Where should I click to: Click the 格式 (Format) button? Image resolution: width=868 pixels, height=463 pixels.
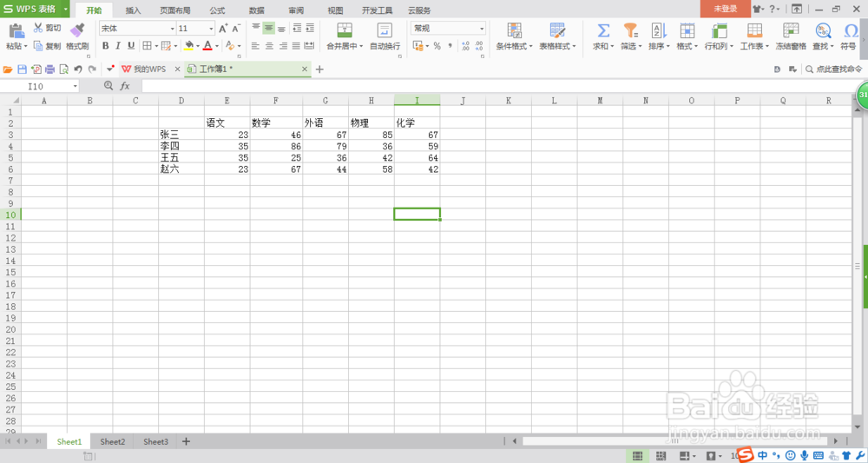[687, 36]
